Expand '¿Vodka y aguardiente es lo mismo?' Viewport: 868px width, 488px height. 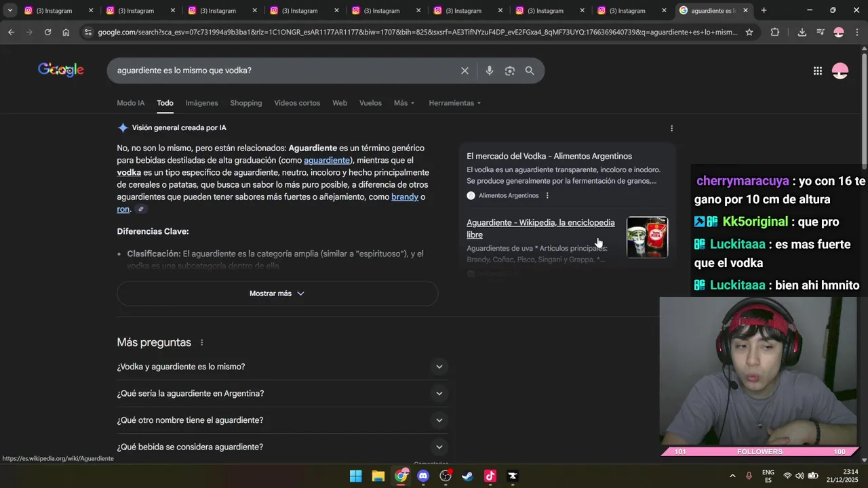click(282, 367)
